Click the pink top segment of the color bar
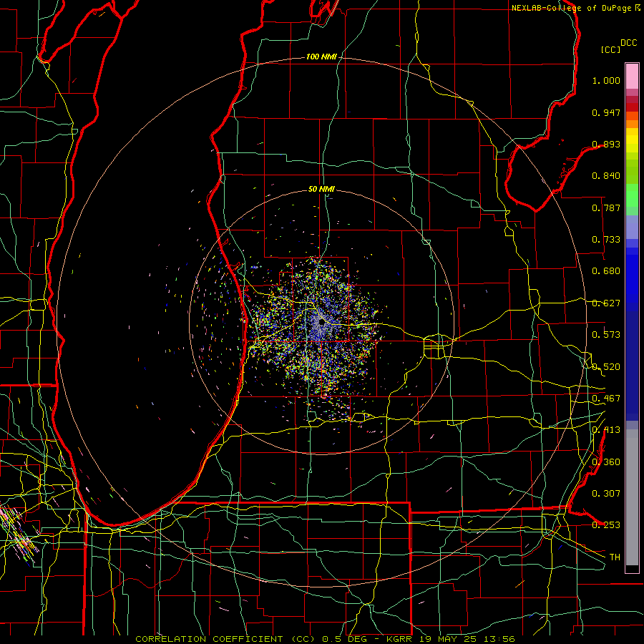 tap(632, 77)
